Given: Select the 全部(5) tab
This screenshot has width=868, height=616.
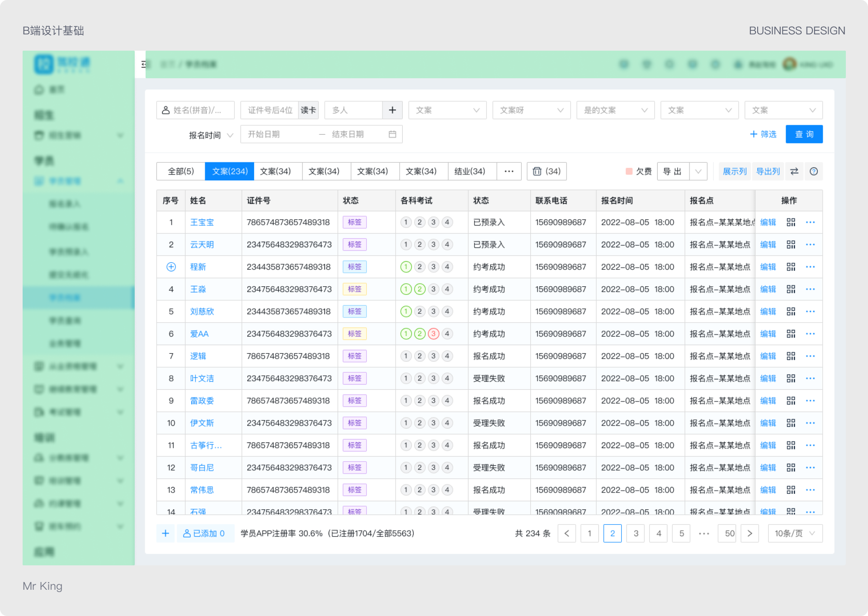Looking at the screenshot, I should point(180,171).
